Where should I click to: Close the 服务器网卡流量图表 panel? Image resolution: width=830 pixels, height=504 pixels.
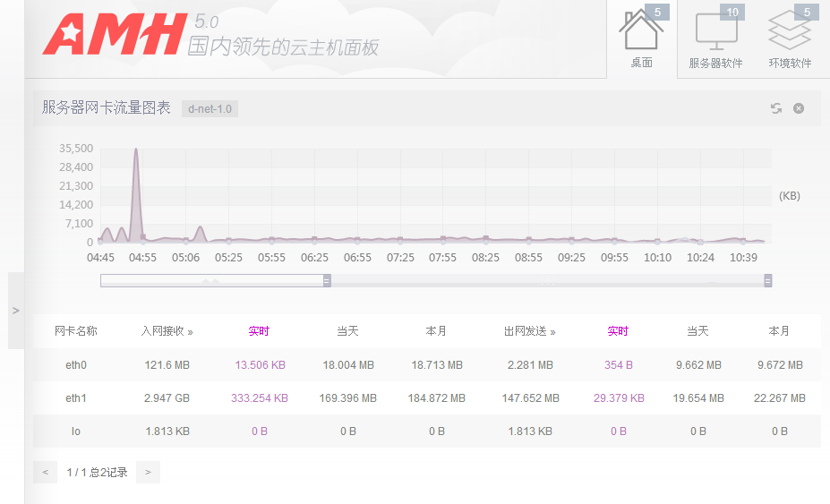(799, 108)
